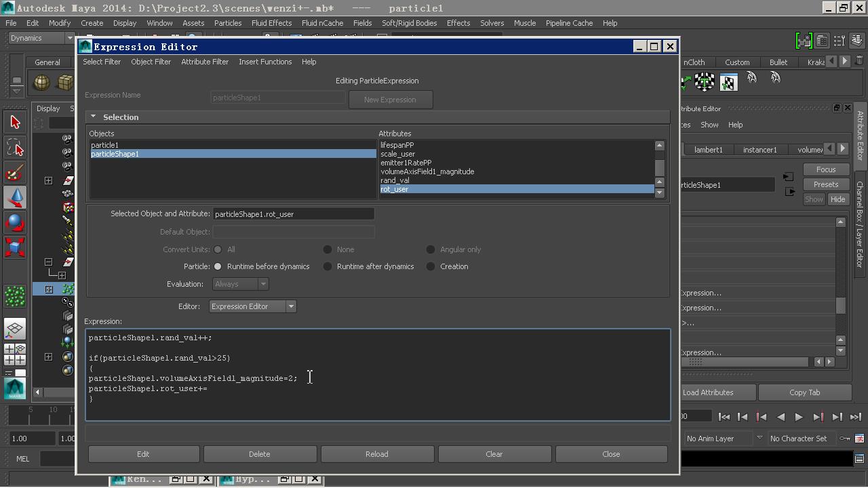Open Select Filter menu in Expression Editor

pos(102,62)
